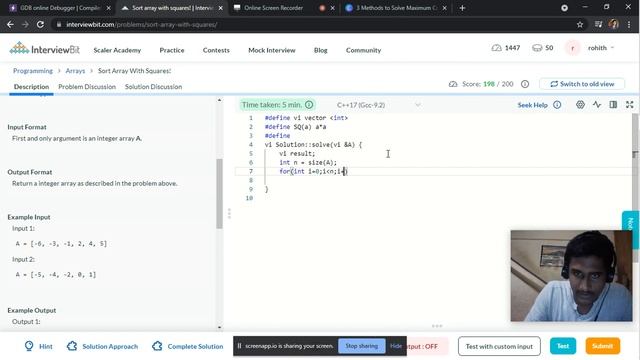Screen dimensions: 640x360
Task: Open the Scaler Academy menu
Action: coord(117,50)
